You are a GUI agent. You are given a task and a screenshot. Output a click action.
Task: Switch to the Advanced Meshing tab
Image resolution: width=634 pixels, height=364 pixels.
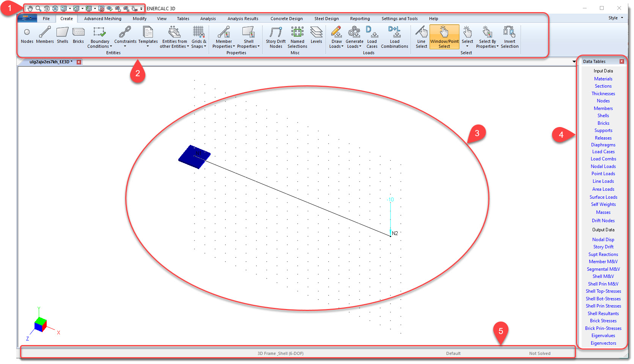pos(102,19)
